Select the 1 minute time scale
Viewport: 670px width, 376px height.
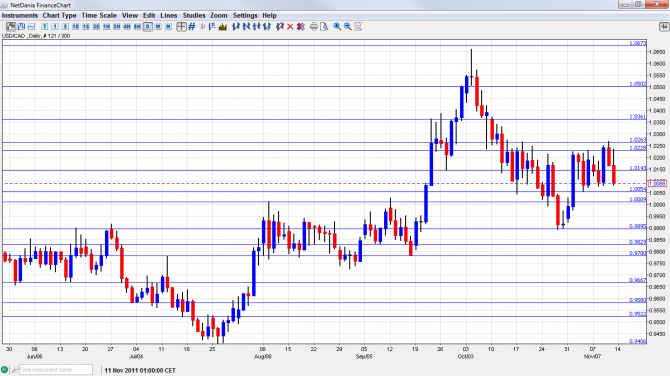tap(55, 26)
